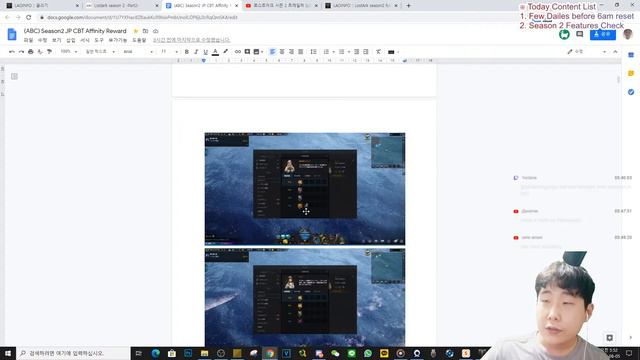Open the font size dropdown
This screenshot has height=360, width=640.
pyautogui.click(x=169, y=52)
